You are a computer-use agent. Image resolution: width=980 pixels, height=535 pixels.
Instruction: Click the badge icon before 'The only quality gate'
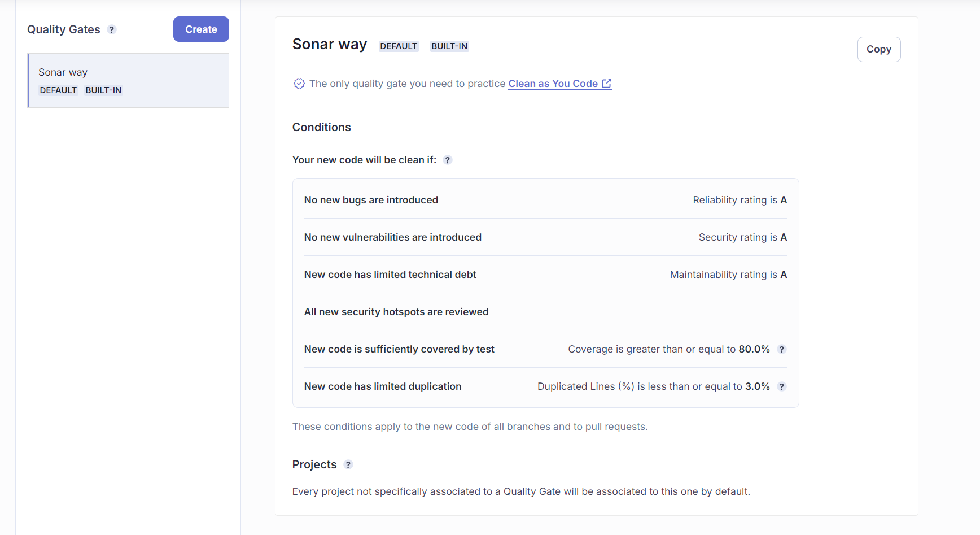pos(299,84)
